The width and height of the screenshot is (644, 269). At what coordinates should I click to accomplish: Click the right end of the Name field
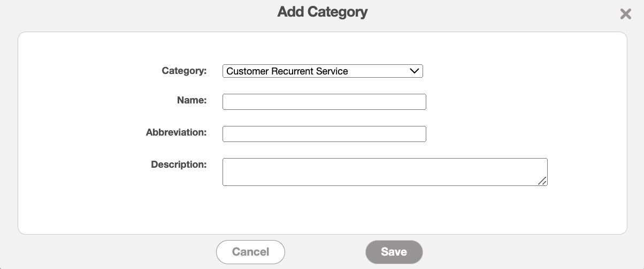pyautogui.click(x=420, y=102)
